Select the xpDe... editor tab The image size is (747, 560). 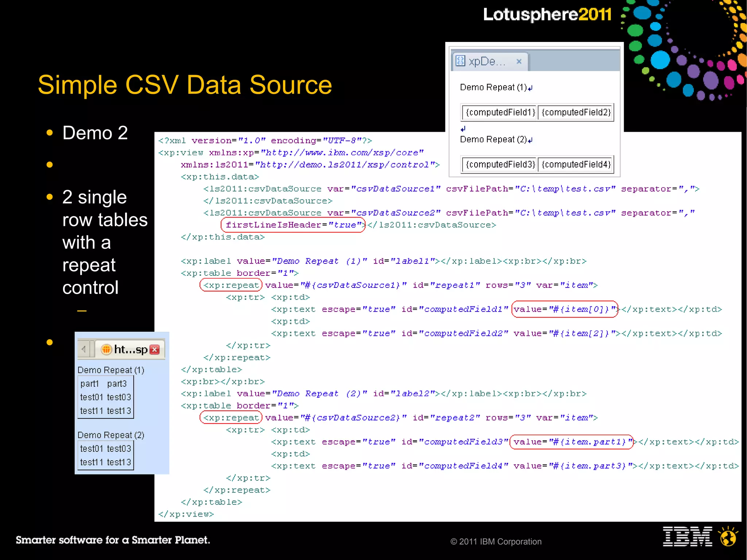click(490, 61)
